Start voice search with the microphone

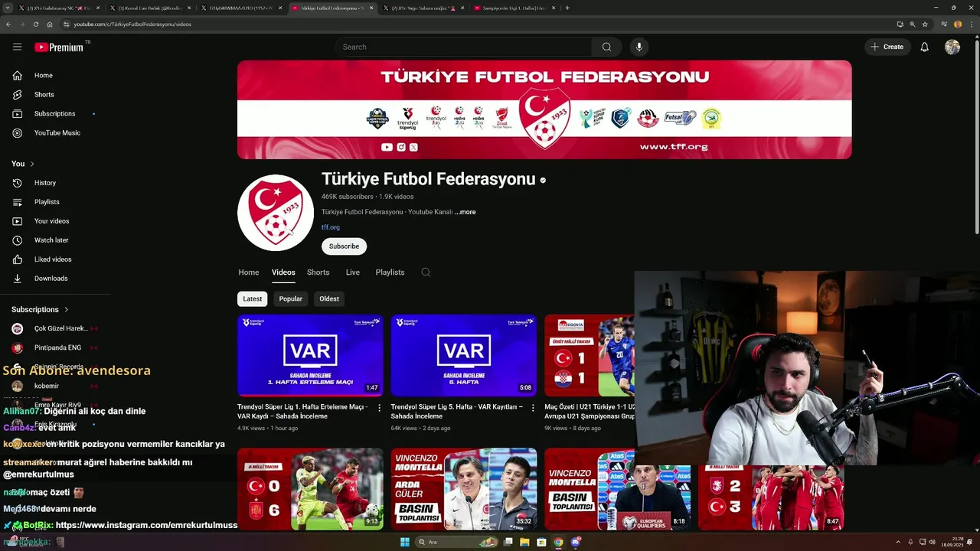point(639,47)
